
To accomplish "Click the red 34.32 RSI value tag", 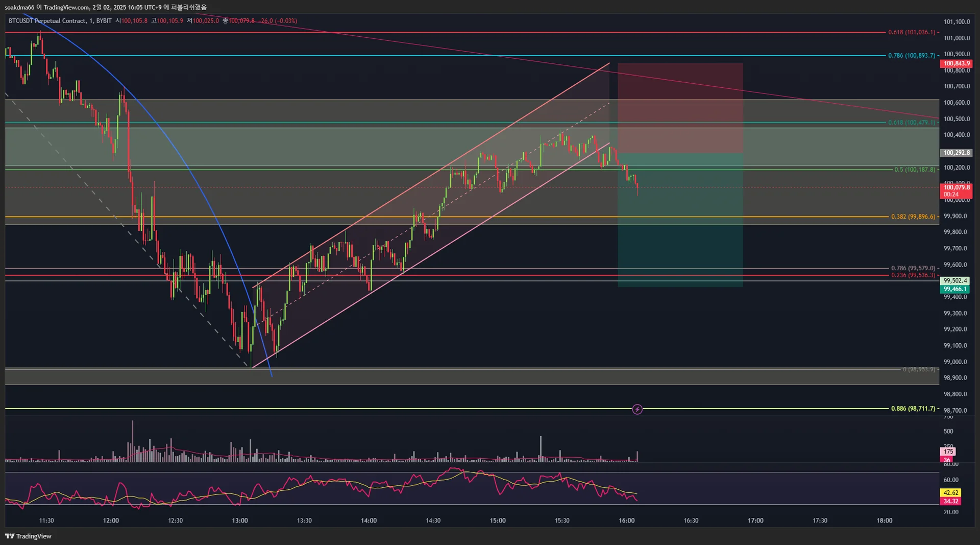I will pos(950,501).
